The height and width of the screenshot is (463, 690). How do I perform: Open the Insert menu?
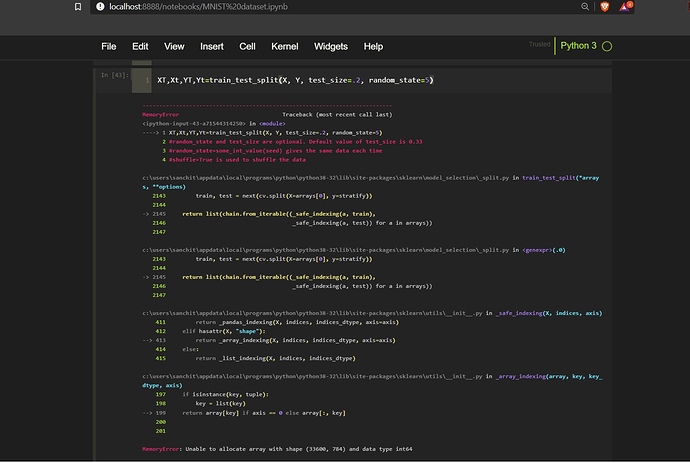(x=211, y=47)
